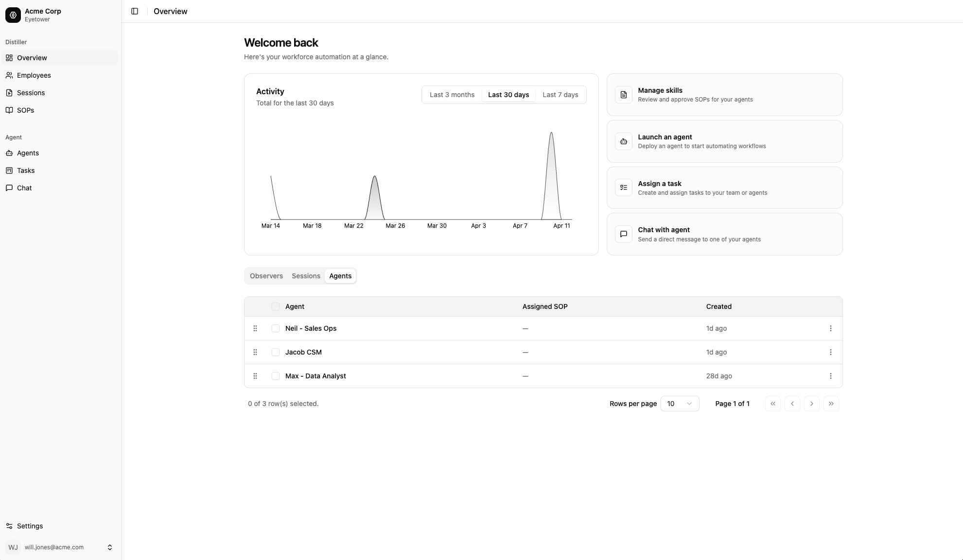Viewport: 963px width, 560px height.
Task: Open Settings in sidebar
Action: (x=30, y=526)
